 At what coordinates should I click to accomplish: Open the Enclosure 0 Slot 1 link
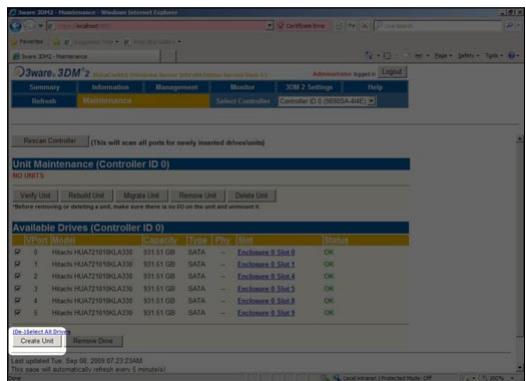click(x=266, y=264)
